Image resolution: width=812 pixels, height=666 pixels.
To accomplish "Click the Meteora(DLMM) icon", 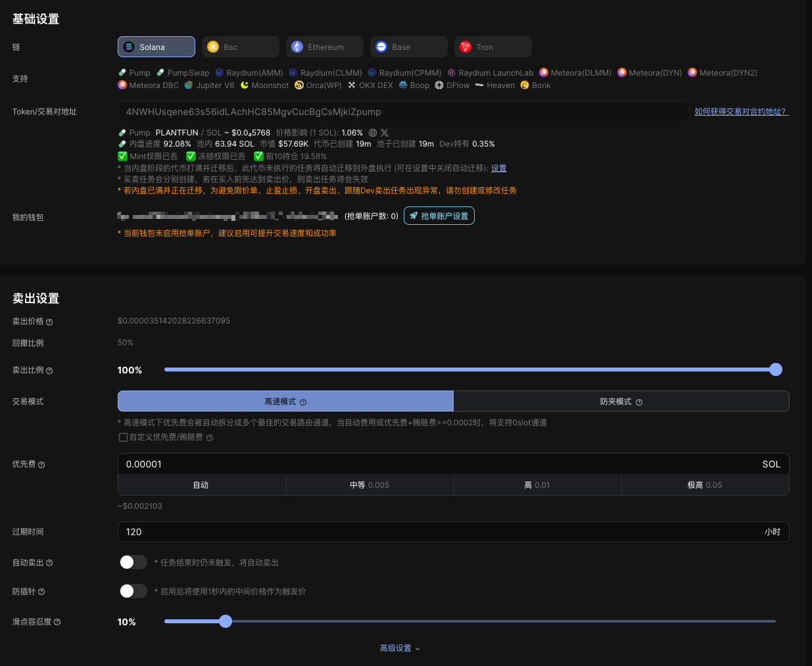I will point(544,73).
